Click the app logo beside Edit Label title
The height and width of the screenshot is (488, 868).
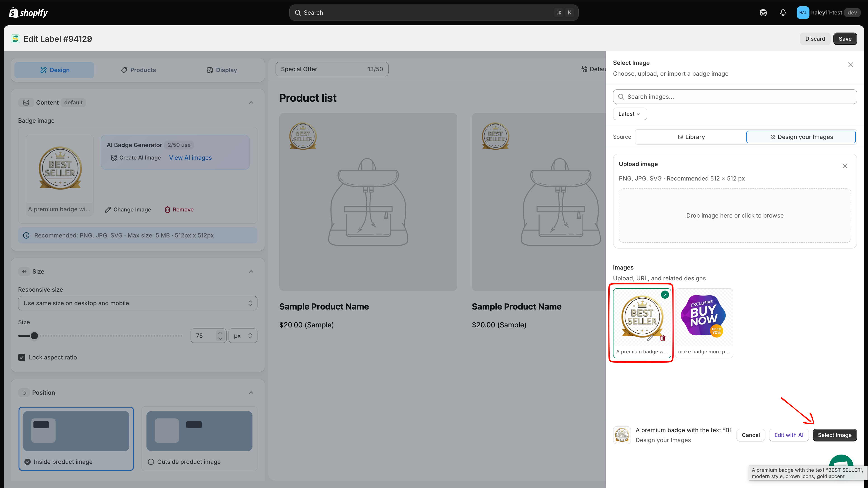[x=15, y=39]
